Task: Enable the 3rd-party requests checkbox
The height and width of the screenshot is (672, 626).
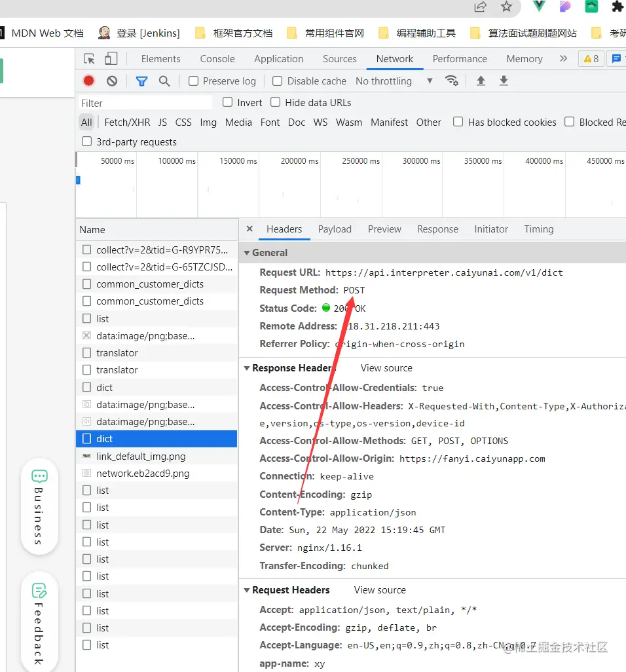Action: [86, 141]
